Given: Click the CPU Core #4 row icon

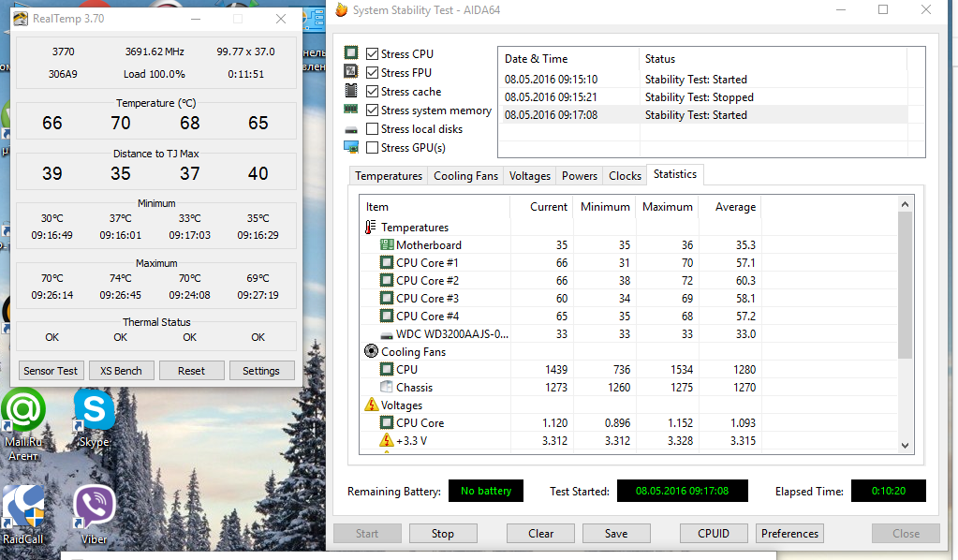Looking at the screenshot, I should [x=387, y=316].
